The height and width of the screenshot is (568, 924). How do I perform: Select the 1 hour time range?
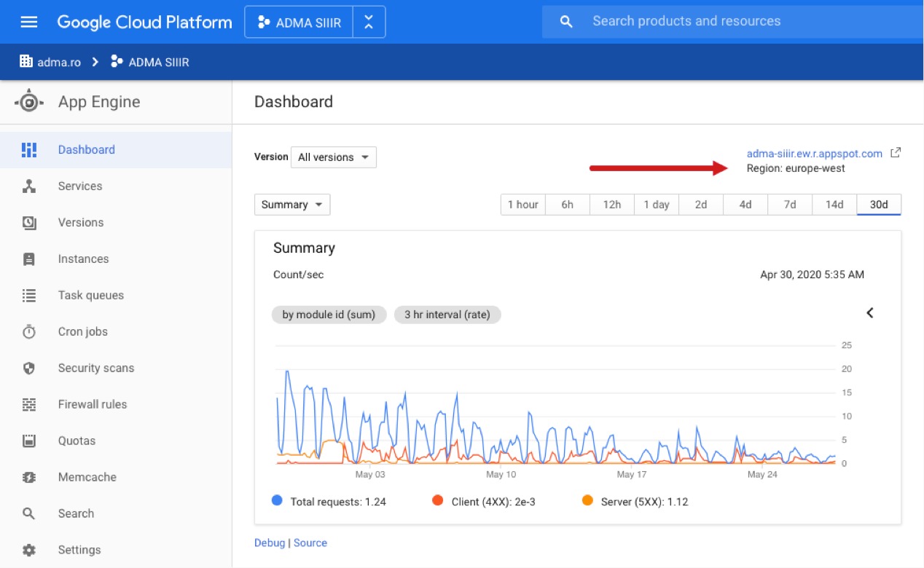pyautogui.click(x=523, y=205)
